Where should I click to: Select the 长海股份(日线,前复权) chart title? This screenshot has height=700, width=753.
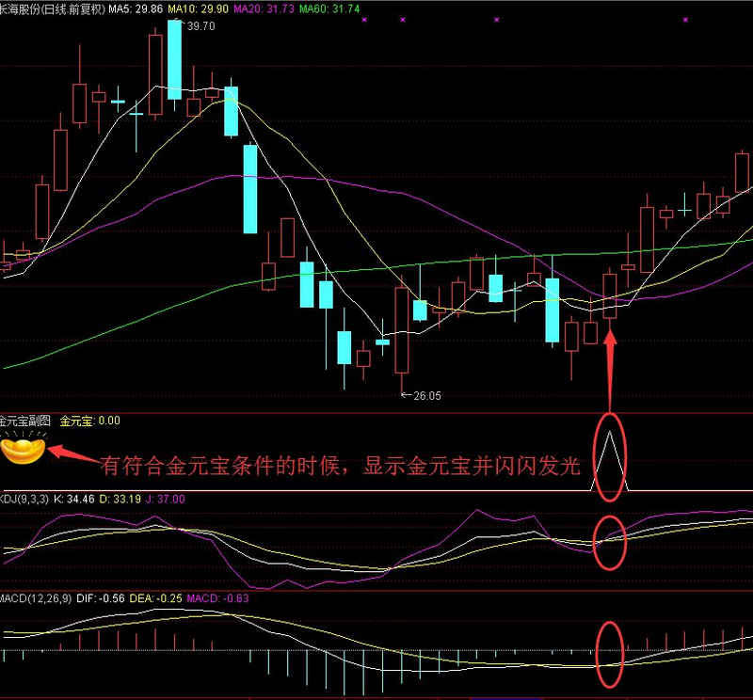tap(52, 8)
